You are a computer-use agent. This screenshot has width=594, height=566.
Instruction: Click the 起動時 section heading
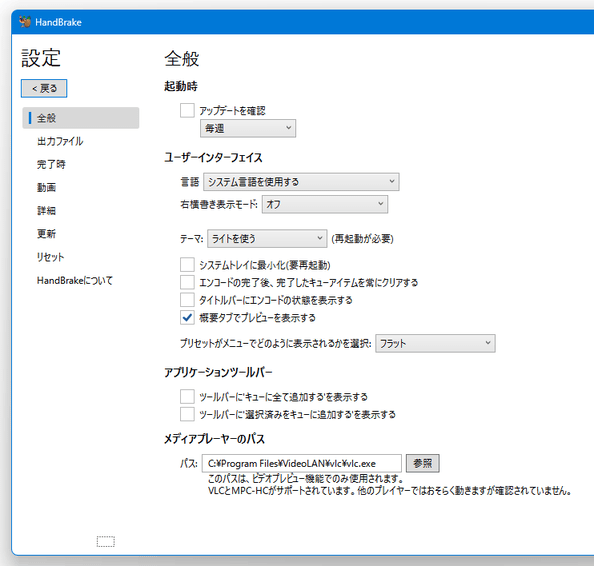pyautogui.click(x=181, y=86)
